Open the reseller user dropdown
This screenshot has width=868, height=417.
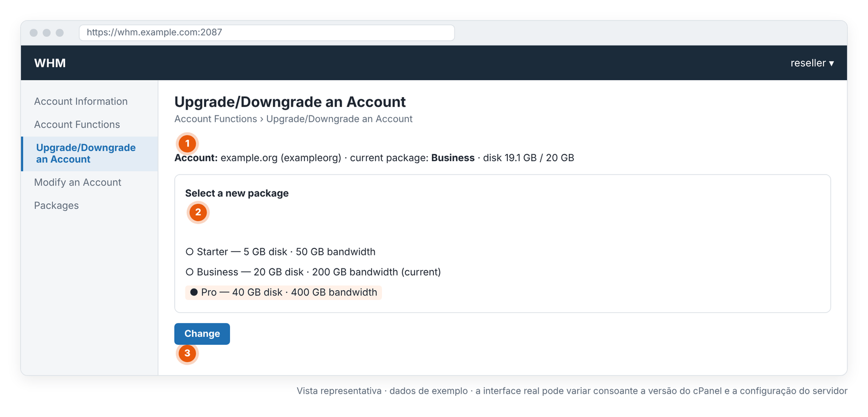pyautogui.click(x=812, y=63)
